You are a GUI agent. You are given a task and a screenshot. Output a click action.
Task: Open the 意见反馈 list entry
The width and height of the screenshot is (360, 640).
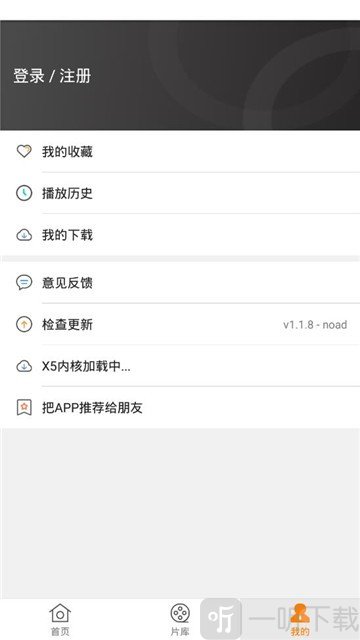point(180,282)
